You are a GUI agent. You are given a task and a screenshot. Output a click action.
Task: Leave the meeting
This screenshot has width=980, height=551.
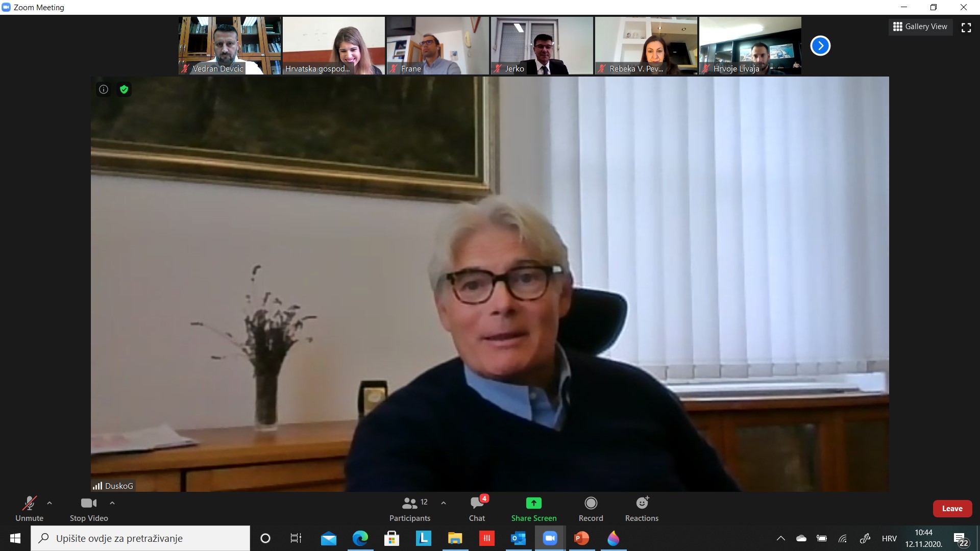952,509
